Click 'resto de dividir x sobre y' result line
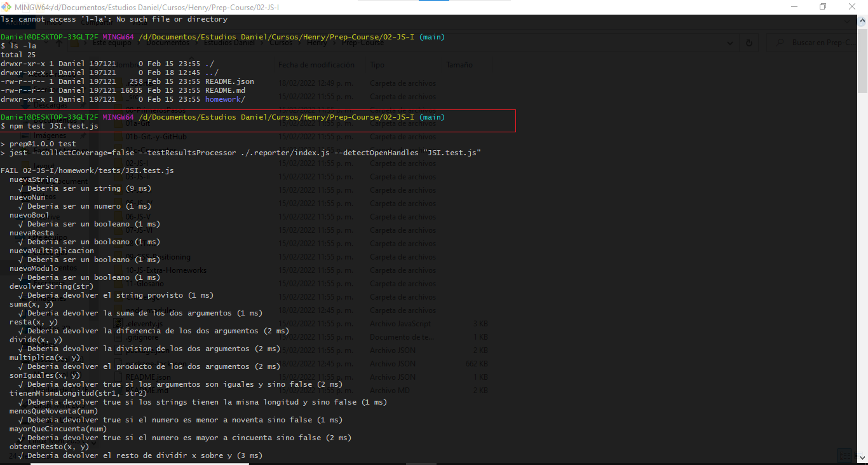The width and height of the screenshot is (868, 465). point(140,455)
